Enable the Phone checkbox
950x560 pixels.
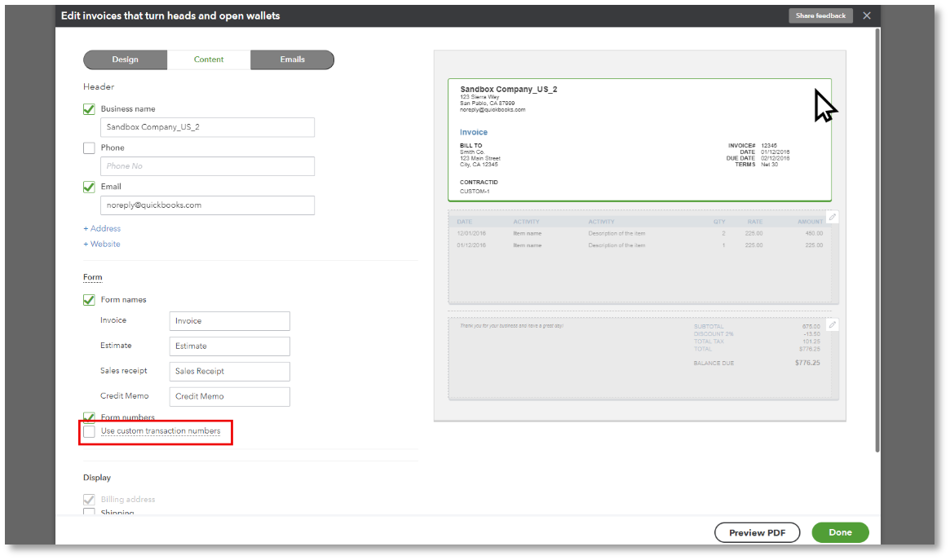90,148
